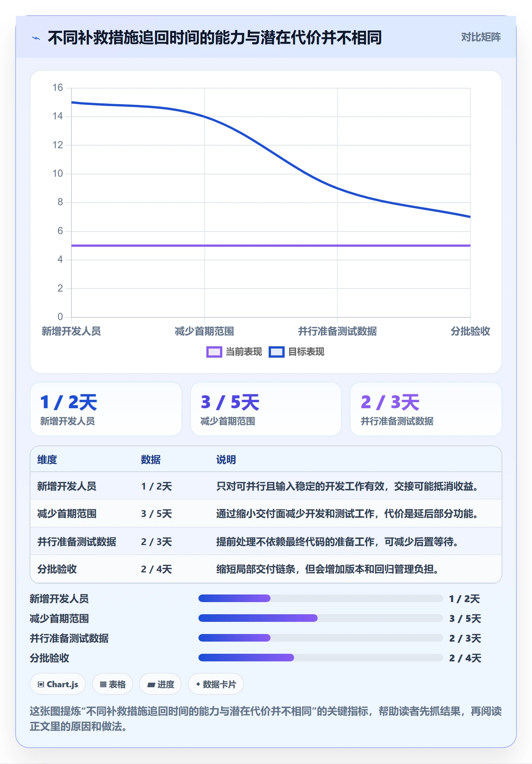
Task: Select the 进度 tag chip
Action: (x=160, y=684)
